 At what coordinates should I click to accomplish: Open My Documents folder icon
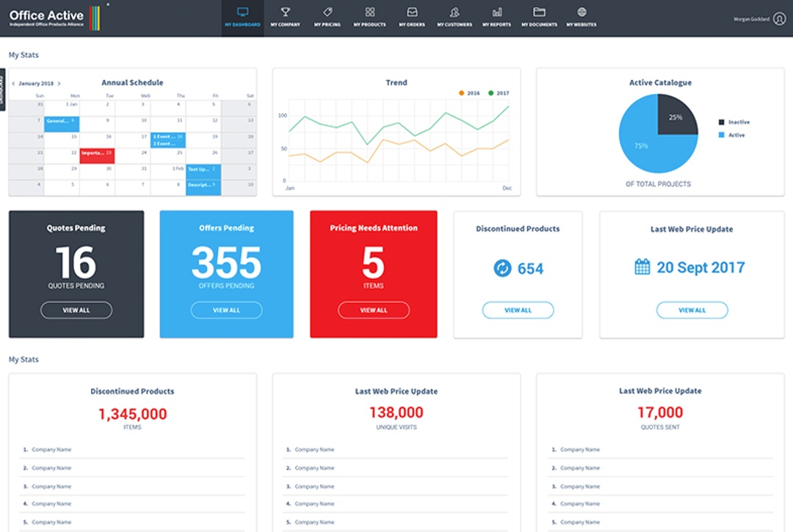(x=539, y=12)
